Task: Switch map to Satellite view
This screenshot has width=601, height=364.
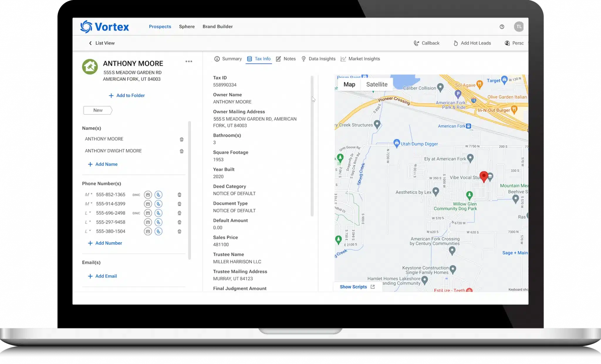Action: pos(377,84)
